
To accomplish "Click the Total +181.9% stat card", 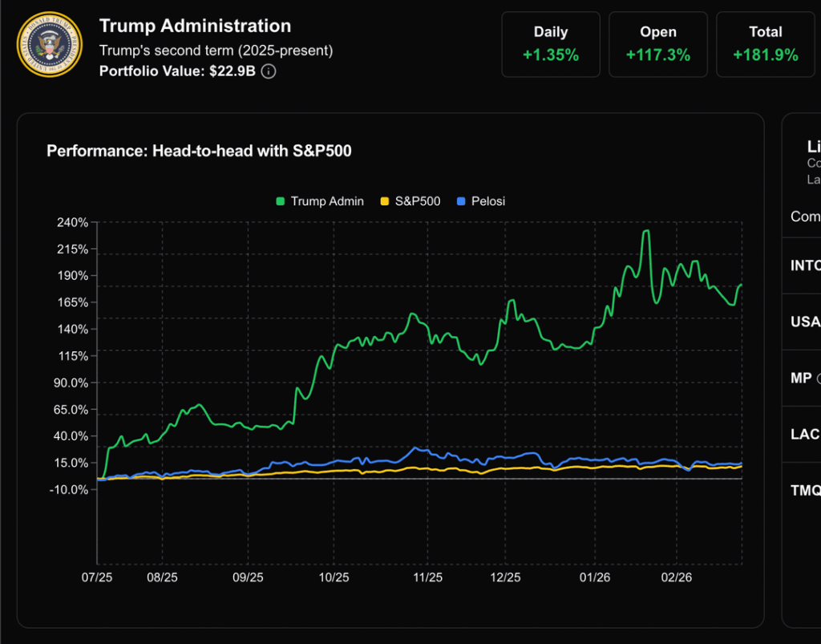I will (x=766, y=44).
